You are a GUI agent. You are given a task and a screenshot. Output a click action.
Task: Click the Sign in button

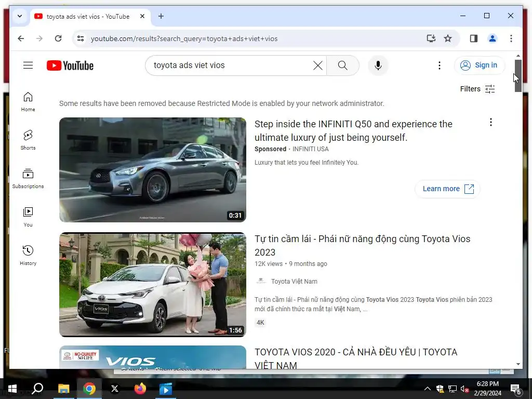[x=479, y=65]
